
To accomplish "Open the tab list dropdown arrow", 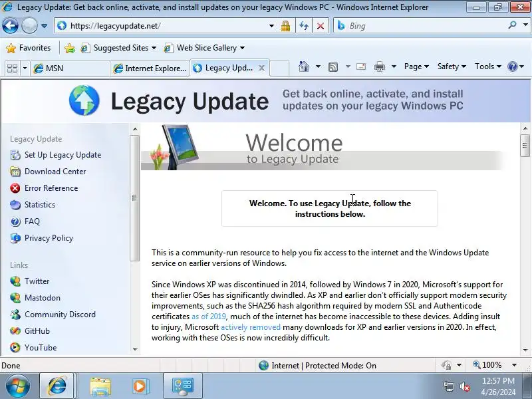I will [x=25, y=68].
